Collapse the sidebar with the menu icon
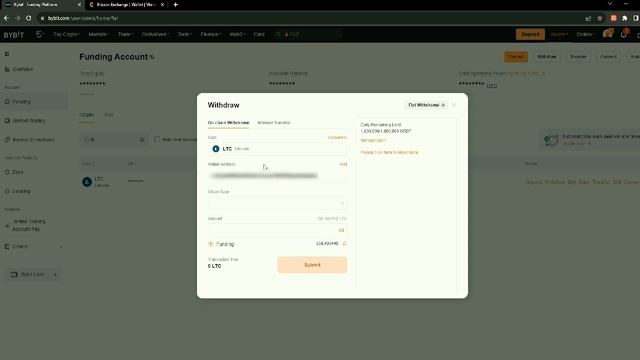 7,54
